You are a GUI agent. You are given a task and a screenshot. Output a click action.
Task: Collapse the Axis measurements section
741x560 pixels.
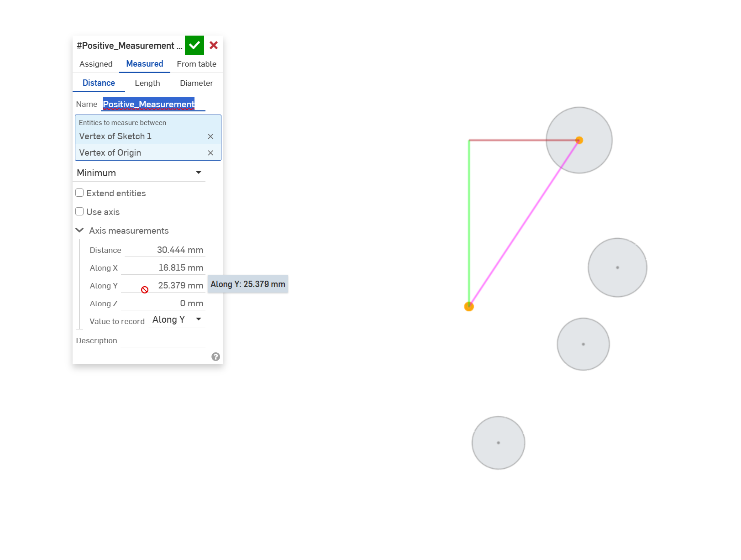[x=79, y=230]
